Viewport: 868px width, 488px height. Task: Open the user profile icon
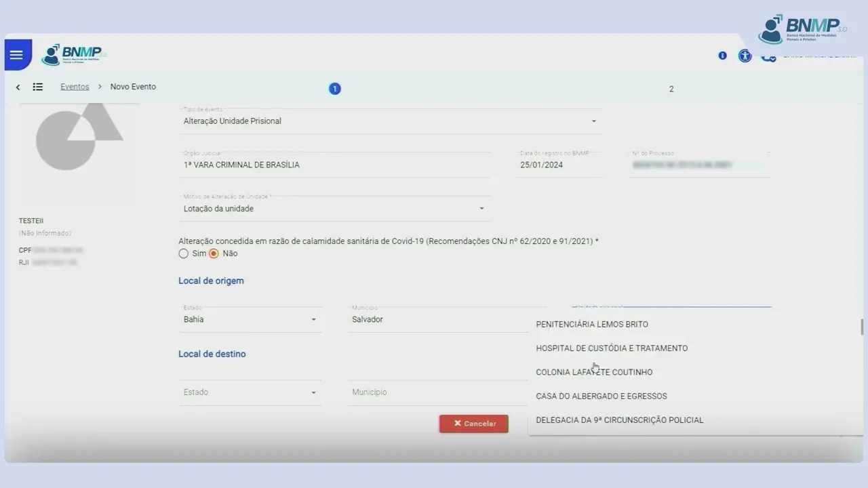[768, 57]
